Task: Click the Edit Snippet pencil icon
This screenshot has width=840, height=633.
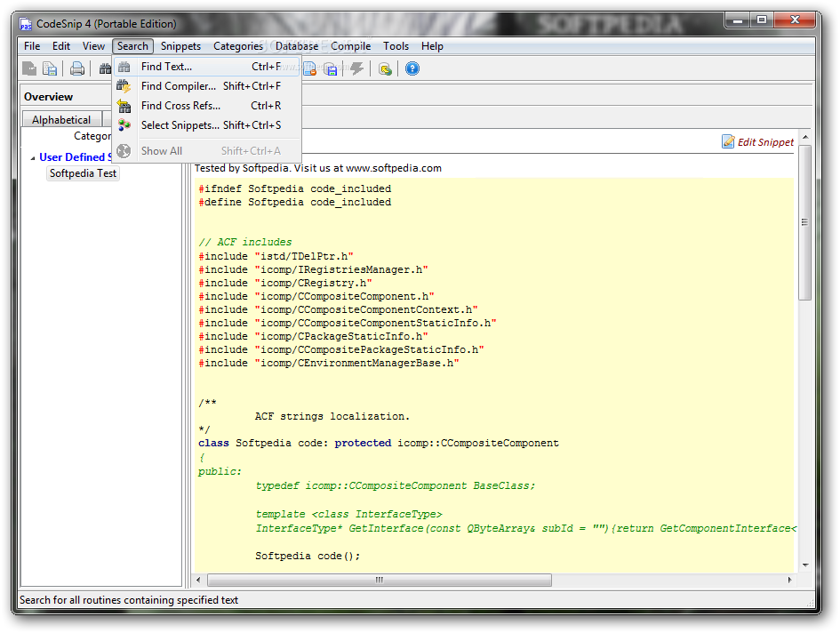Action: point(728,141)
